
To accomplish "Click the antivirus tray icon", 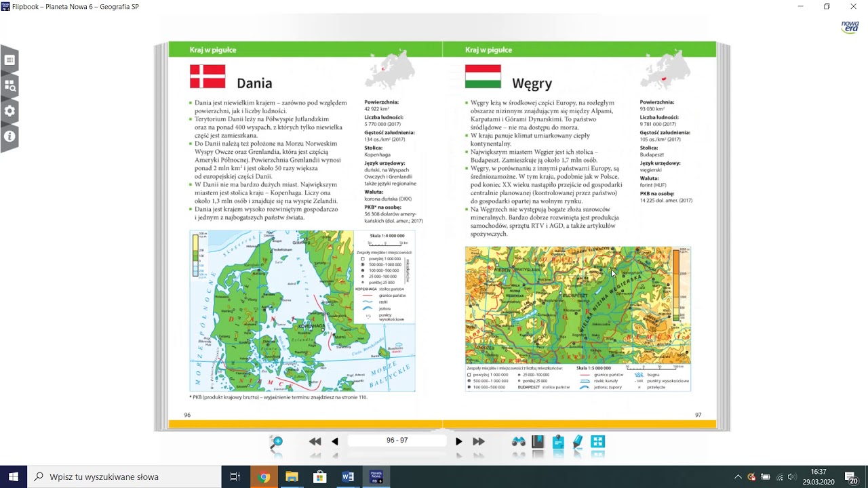I will [751, 476].
